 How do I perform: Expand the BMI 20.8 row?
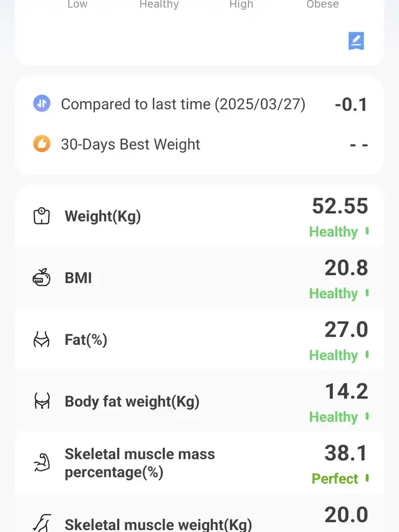coord(199,278)
